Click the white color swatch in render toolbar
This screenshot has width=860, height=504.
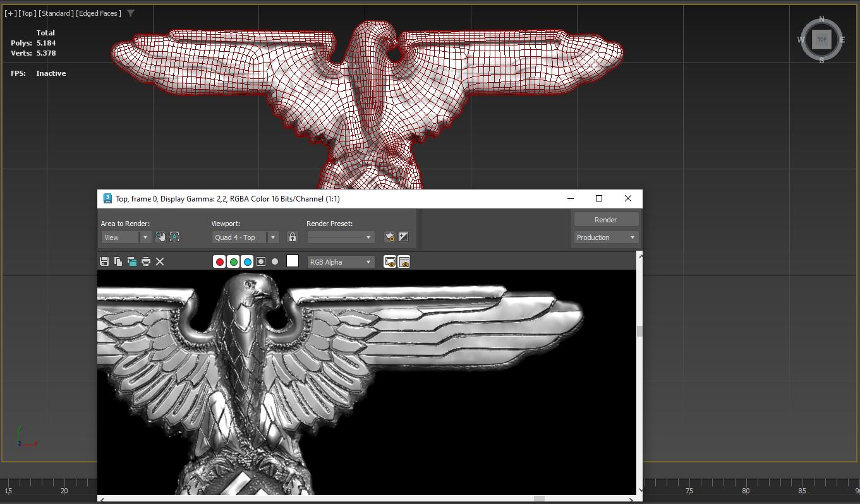point(292,261)
